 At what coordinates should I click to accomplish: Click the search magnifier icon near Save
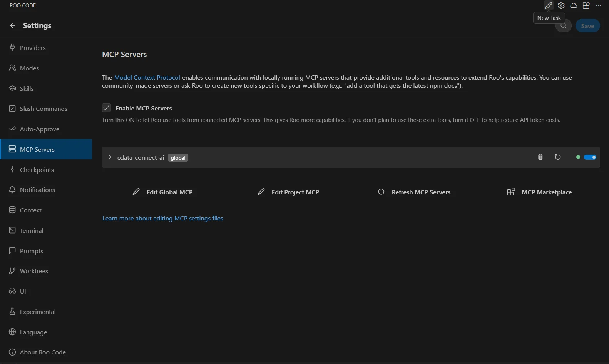coord(564,26)
